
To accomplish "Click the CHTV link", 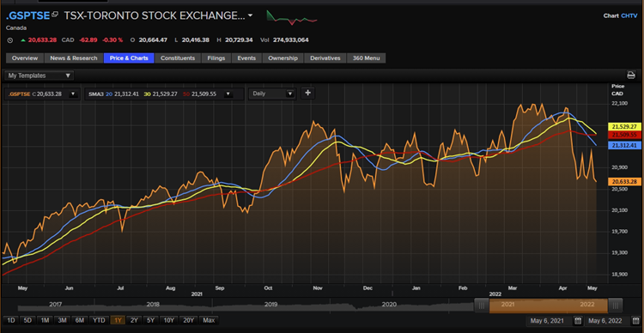I will [x=629, y=16].
